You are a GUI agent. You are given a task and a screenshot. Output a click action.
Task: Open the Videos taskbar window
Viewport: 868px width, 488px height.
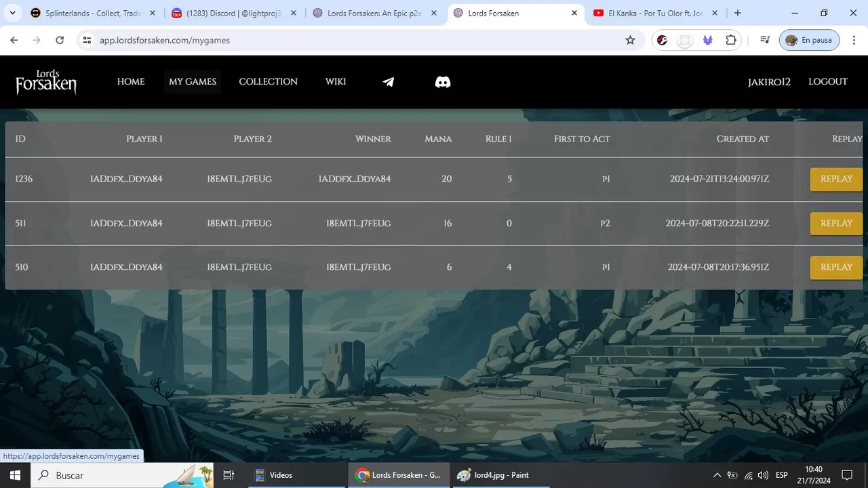[x=296, y=475]
